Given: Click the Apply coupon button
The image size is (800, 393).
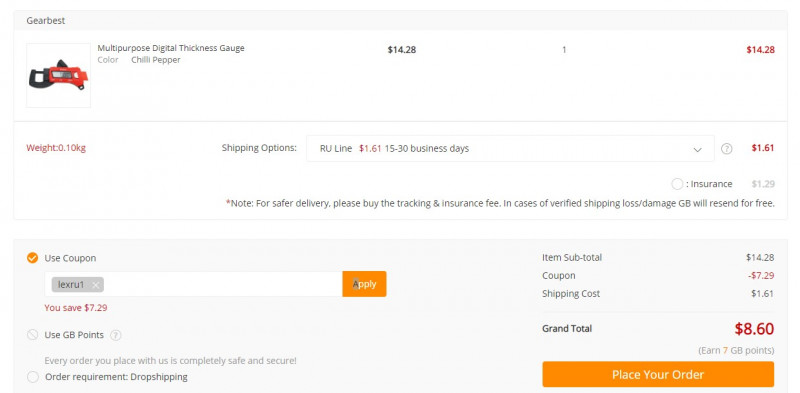Looking at the screenshot, I should click(364, 284).
